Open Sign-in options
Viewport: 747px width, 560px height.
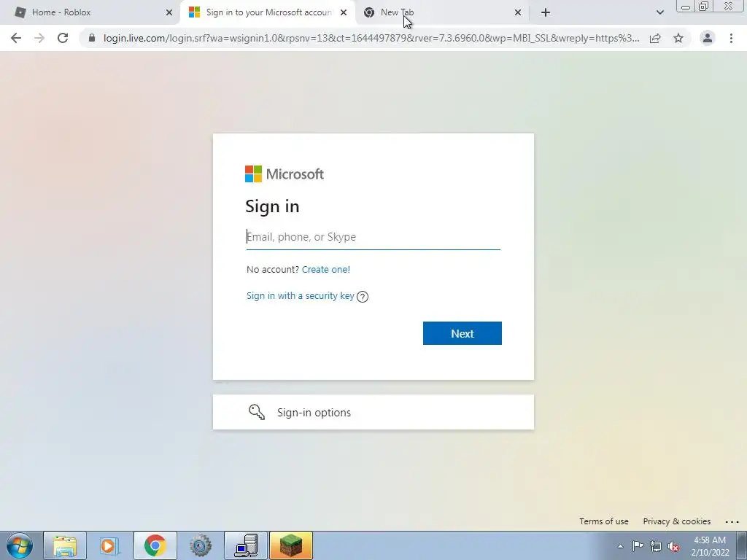pyautogui.click(x=373, y=412)
